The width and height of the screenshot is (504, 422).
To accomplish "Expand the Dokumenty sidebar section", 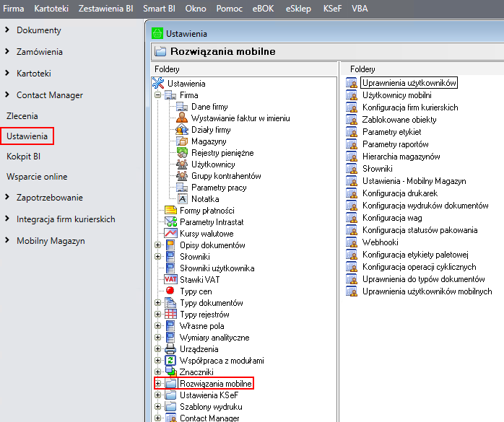I will [x=7, y=30].
